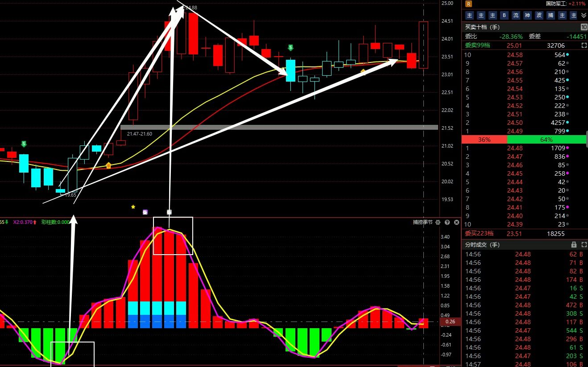The width and height of the screenshot is (588, 367).
Task: Select the 捕 indicator shortcut button
Action: [x=551, y=16]
